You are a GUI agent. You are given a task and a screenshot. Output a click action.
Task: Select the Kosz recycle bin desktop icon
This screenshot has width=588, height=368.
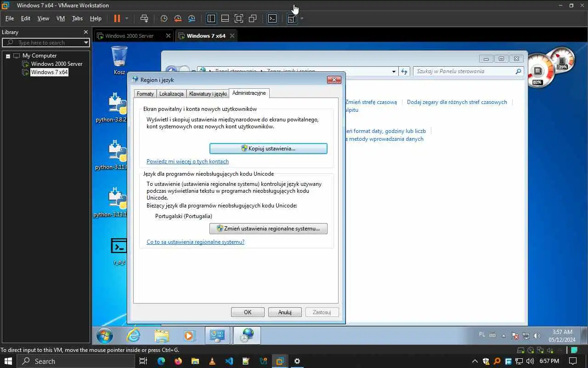tap(119, 60)
